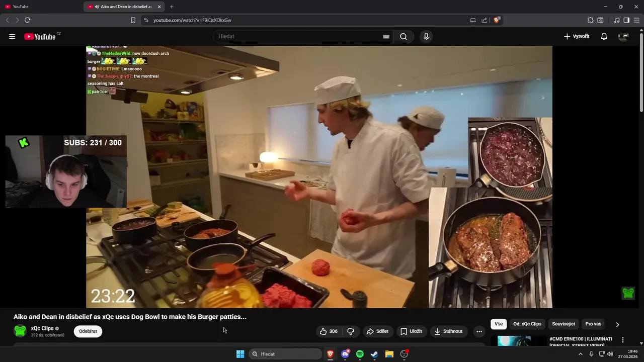
Task: Install app icon in the address bar
Action: coord(473,20)
